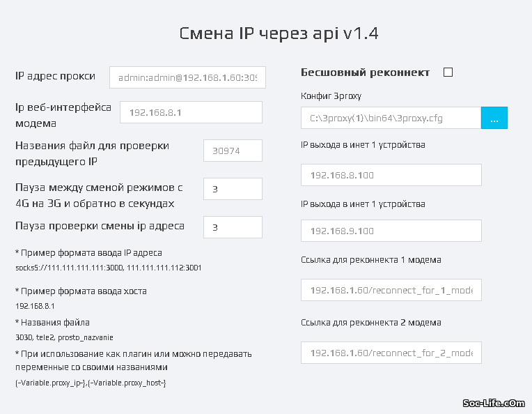Click the Бесшовный реконнект label text
The image size is (532, 414).
tap(365, 72)
